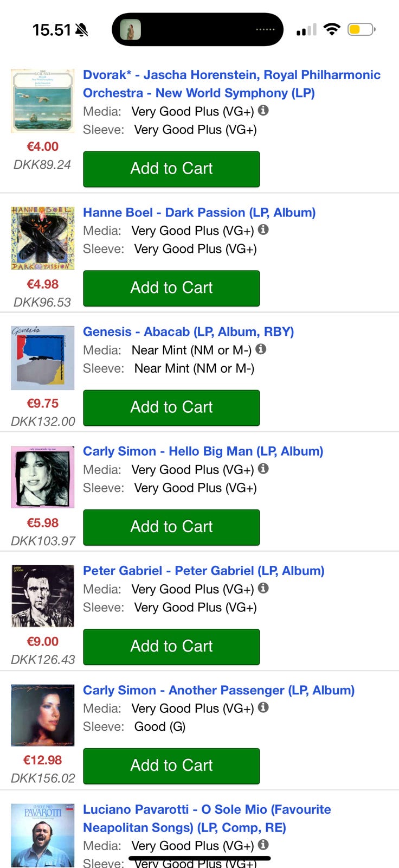Add Dvorak New World Symphony to cart
The height and width of the screenshot is (868, 399).
tap(171, 169)
